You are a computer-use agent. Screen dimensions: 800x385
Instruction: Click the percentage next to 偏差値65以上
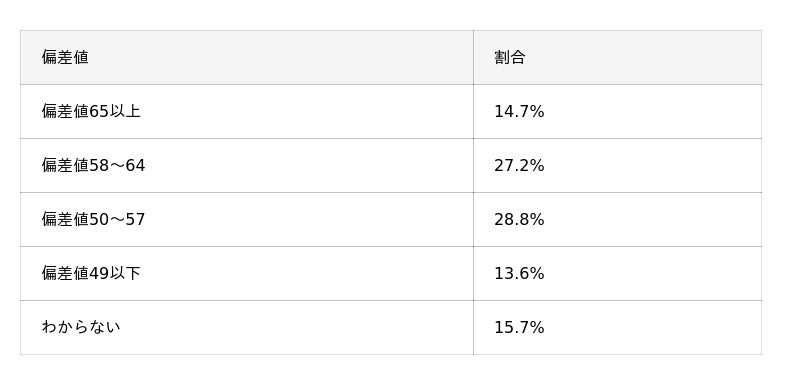519,112
